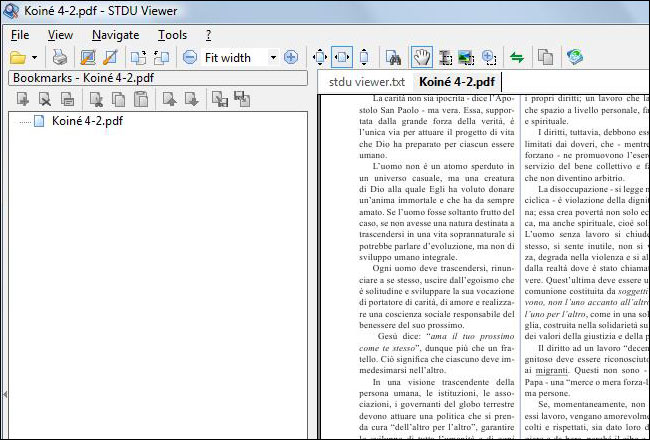Screen dimensions: 650x440
Task: Click the green arrows navigation icon
Action: pyautogui.click(x=517, y=58)
